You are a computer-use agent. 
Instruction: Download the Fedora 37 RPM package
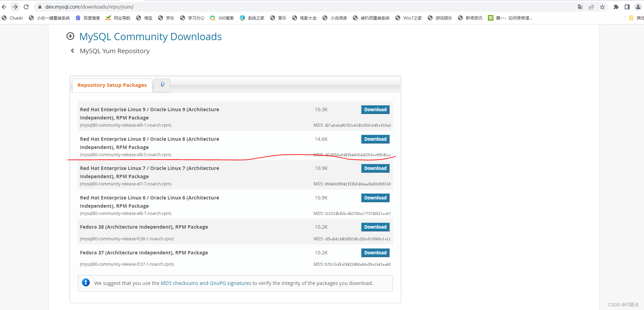pyautogui.click(x=375, y=253)
